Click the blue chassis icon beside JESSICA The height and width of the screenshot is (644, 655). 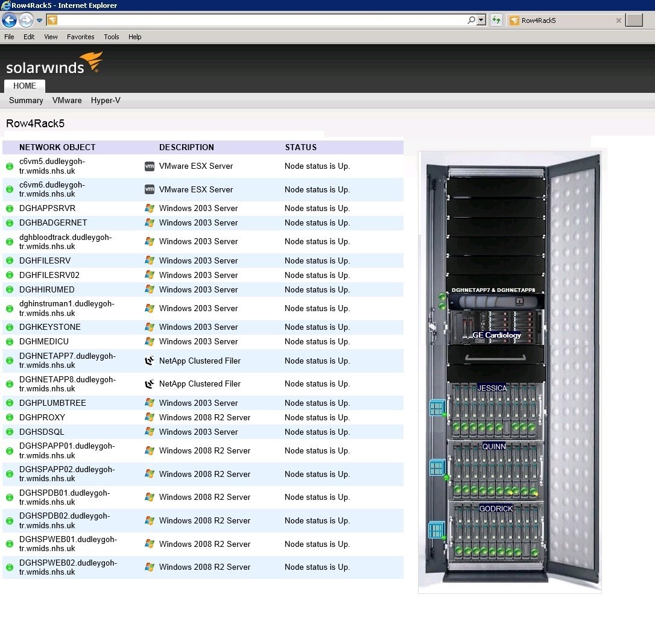pos(437,408)
